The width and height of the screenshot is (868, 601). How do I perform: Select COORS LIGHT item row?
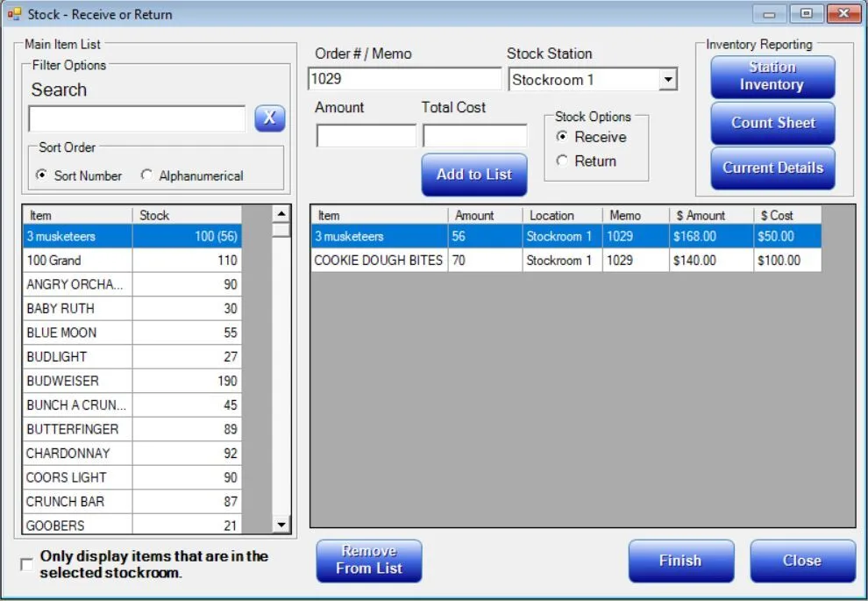coord(132,477)
